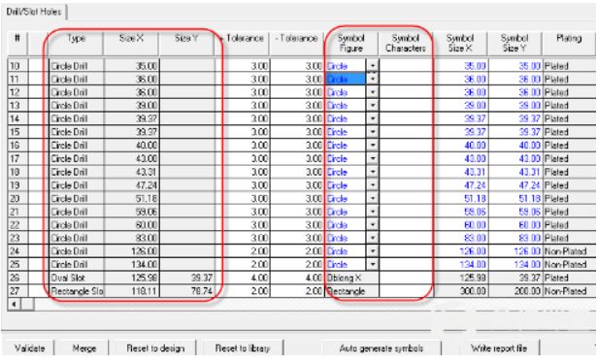The width and height of the screenshot is (597, 364).
Task: Click Size X value 51.18 in row 20
Action: [x=132, y=198]
